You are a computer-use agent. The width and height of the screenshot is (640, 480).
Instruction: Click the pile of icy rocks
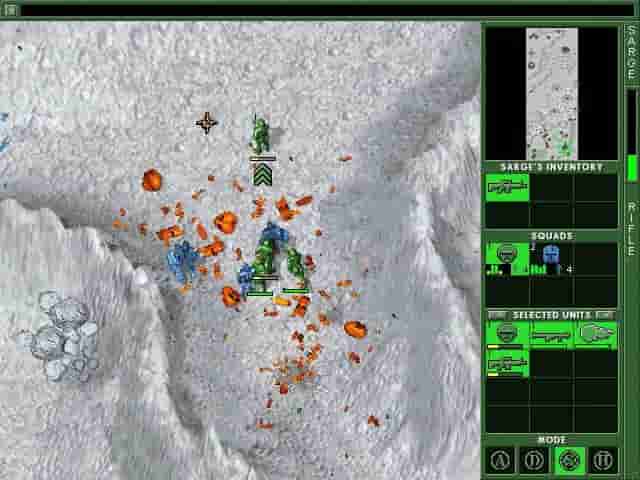[x=61, y=337]
